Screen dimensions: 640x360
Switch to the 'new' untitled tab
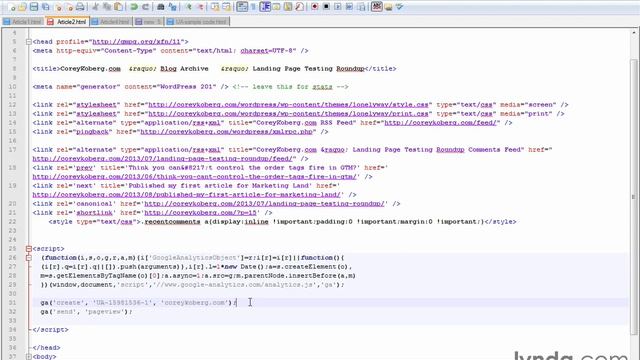coord(148,22)
